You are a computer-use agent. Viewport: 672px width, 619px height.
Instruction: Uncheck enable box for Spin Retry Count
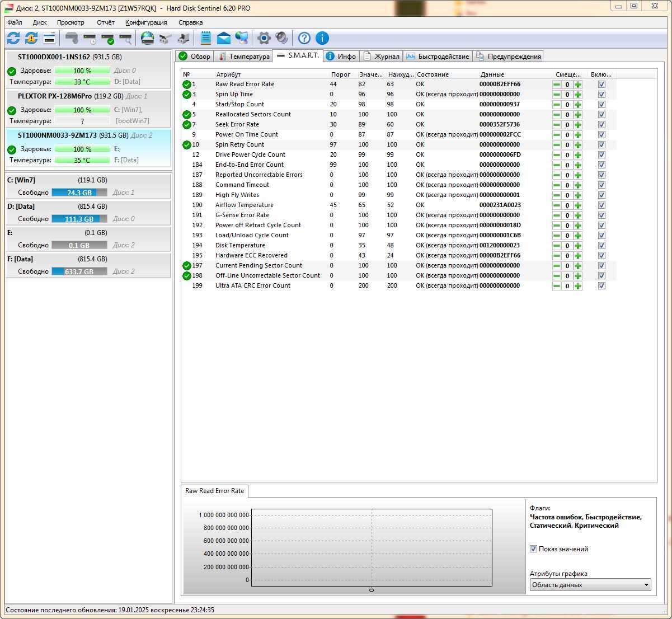[601, 145]
